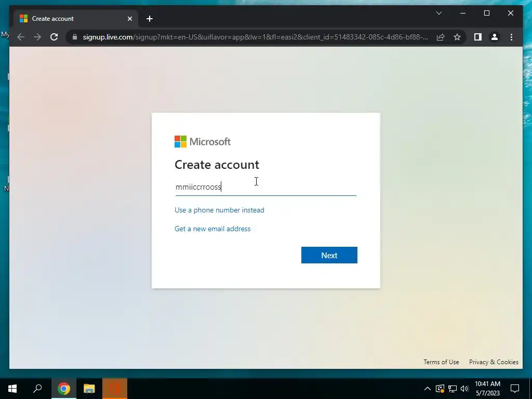Open taskbar clock and date
This screenshot has width=532, height=399.
(x=487, y=389)
